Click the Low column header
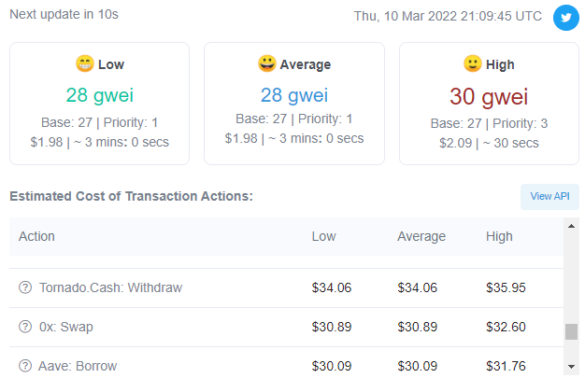Image resolution: width=585 pixels, height=392 pixels. pyautogui.click(x=323, y=236)
